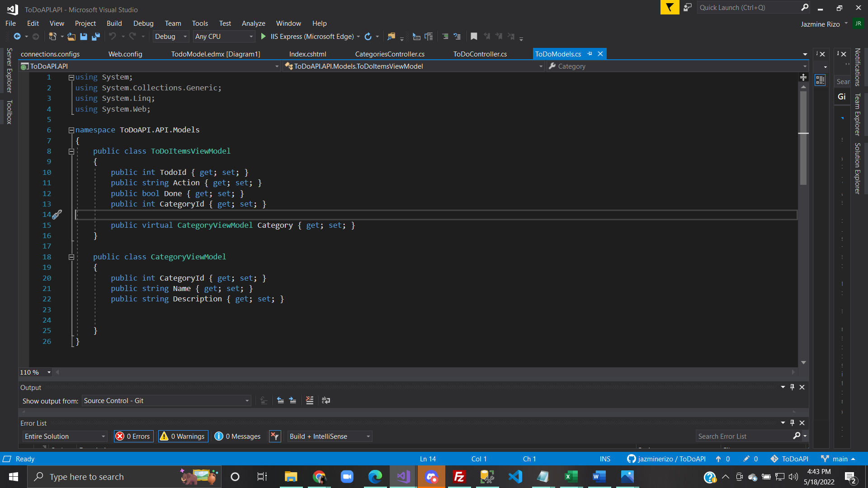
Task: Open the Debug configuration dropdown
Action: [171, 37]
